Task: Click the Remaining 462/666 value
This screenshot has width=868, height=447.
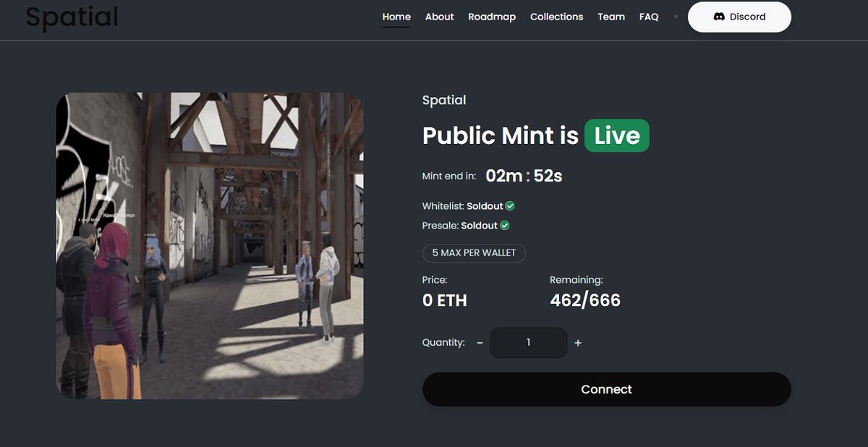Action: tap(585, 300)
